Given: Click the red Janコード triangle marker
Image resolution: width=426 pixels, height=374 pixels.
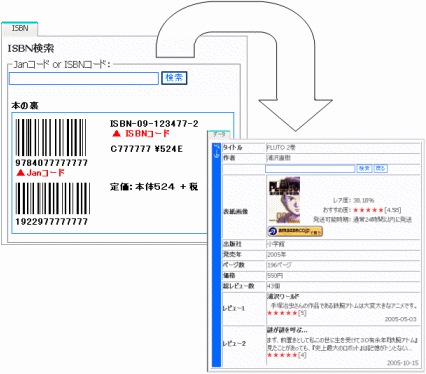Looking at the screenshot, I should click(21, 173).
